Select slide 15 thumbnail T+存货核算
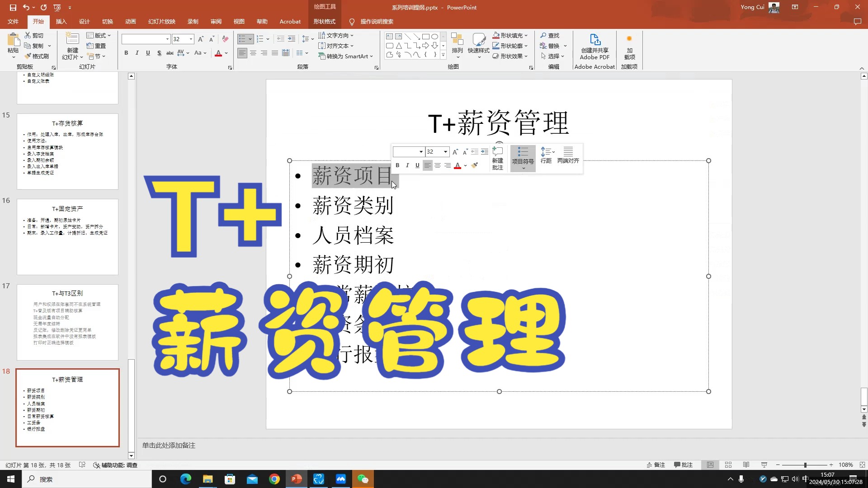This screenshot has width=868, height=488. [67, 151]
